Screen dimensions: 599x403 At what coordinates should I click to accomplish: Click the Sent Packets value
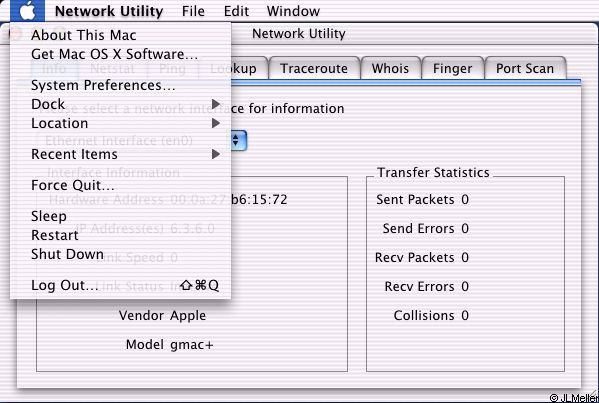[x=465, y=199]
